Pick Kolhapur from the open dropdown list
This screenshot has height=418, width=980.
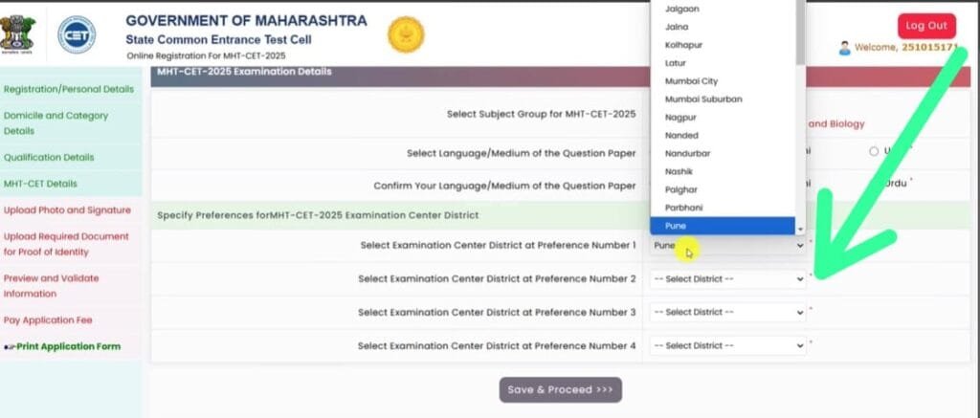click(723, 45)
